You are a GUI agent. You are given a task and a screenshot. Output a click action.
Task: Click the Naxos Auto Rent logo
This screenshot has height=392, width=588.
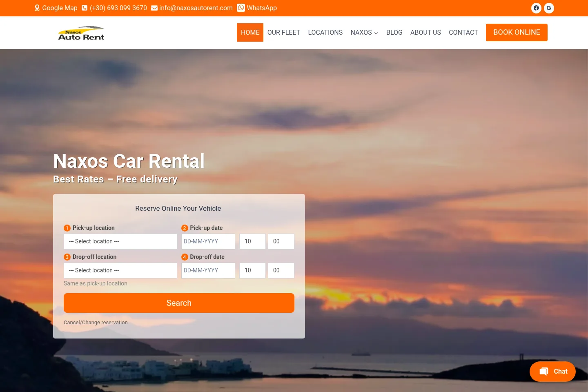[x=81, y=33]
